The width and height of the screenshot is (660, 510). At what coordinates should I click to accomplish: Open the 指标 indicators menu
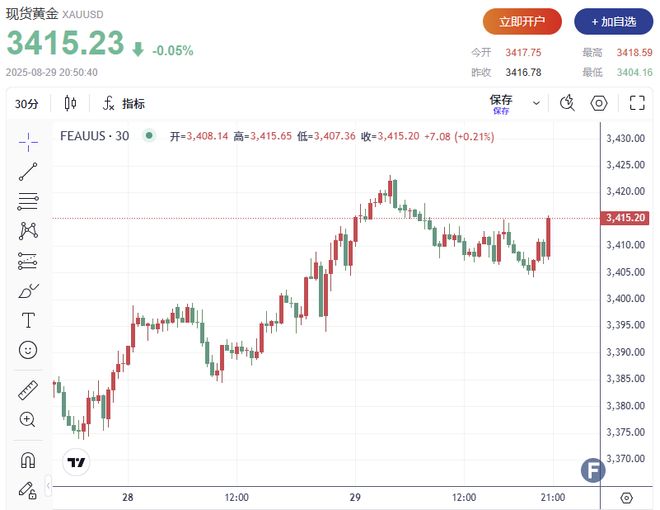(x=124, y=104)
